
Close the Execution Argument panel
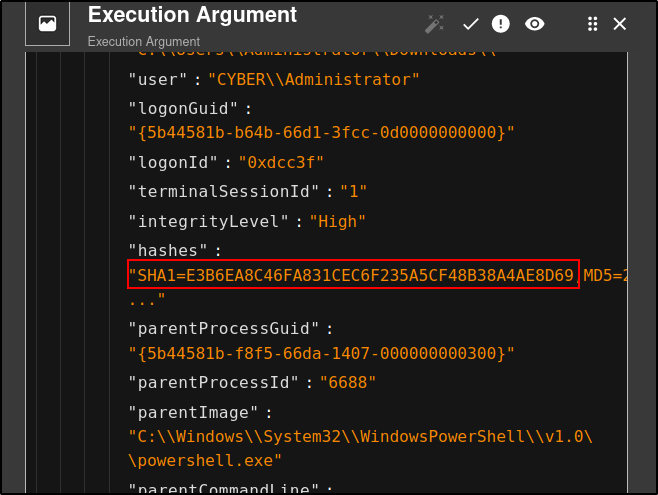point(619,24)
